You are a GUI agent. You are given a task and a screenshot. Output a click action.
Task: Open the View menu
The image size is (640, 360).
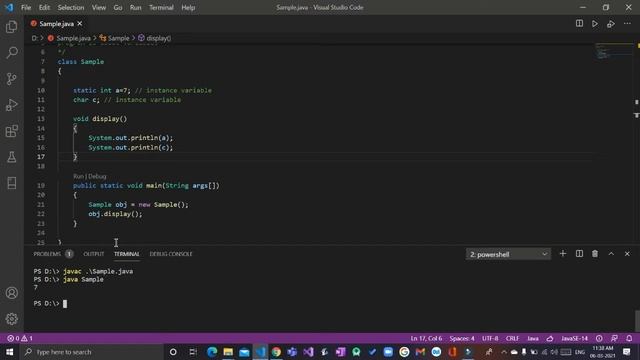(99, 7)
